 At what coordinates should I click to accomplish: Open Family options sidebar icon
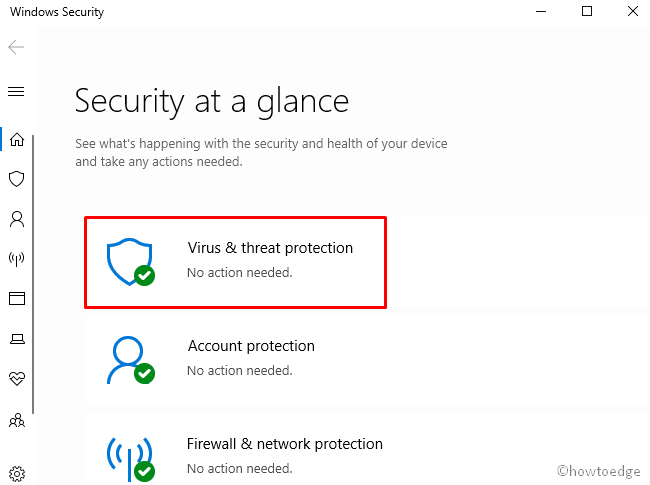[16, 420]
